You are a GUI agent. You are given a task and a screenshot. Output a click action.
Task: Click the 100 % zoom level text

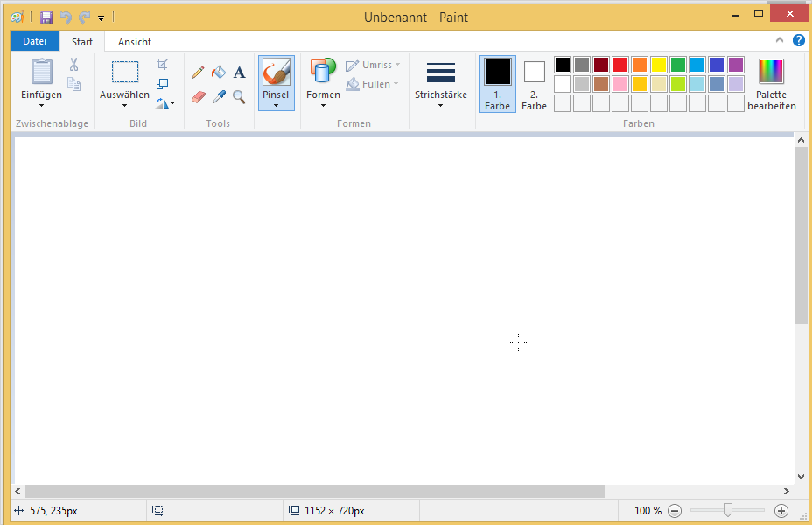(647, 511)
